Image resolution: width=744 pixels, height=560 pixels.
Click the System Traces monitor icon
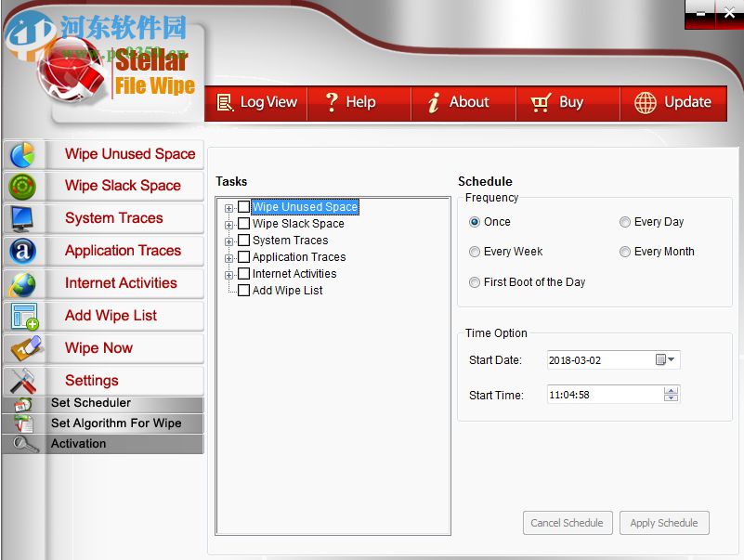pyautogui.click(x=21, y=219)
